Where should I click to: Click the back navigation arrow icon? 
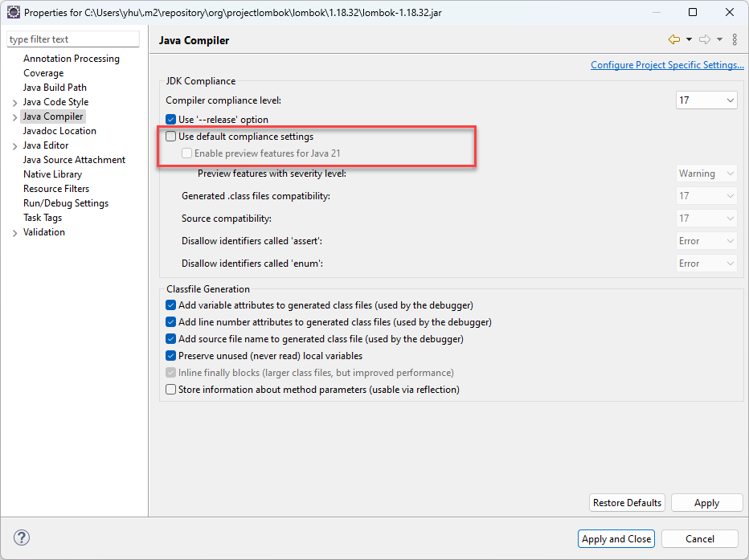(673, 39)
